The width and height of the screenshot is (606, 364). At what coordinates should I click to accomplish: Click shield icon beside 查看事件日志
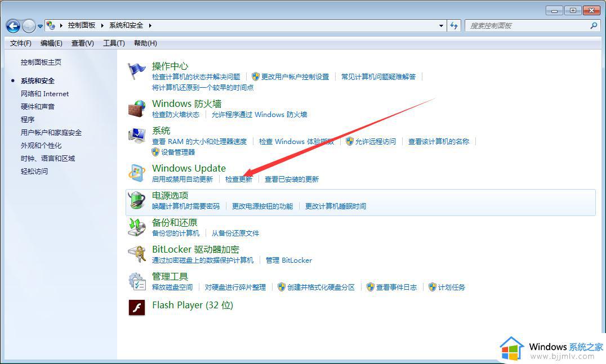coord(370,287)
